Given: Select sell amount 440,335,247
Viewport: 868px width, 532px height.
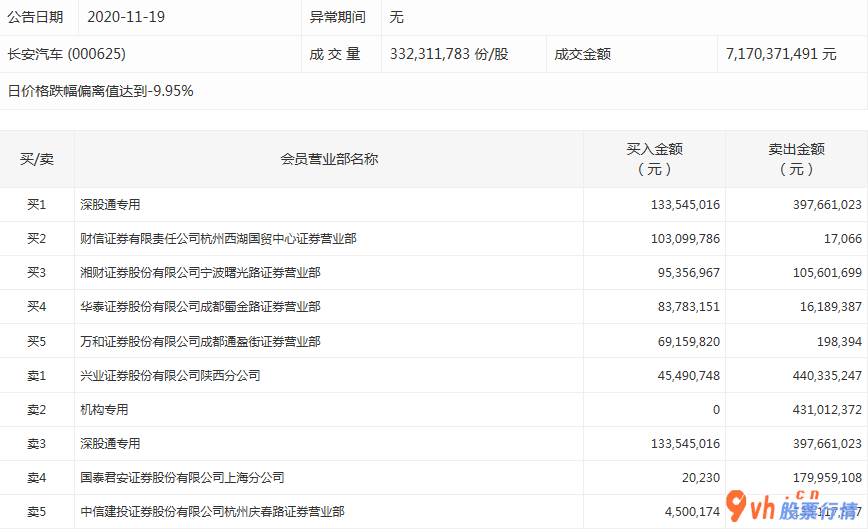Looking at the screenshot, I should pyautogui.click(x=827, y=376).
